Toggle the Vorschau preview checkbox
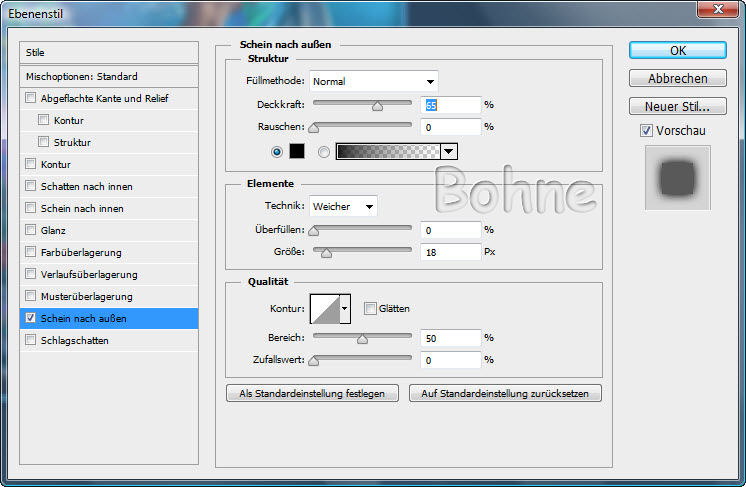This screenshot has width=746, height=487. pos(646,131)
